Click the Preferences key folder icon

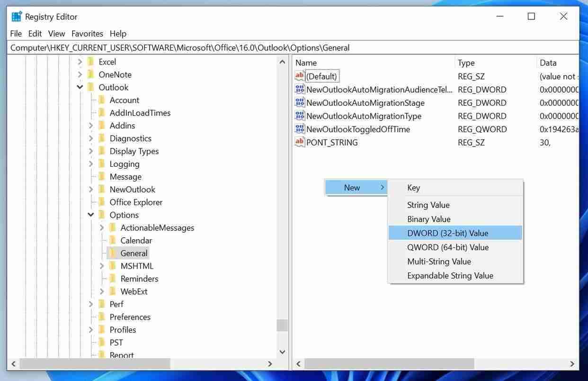[x=102, y=317]
